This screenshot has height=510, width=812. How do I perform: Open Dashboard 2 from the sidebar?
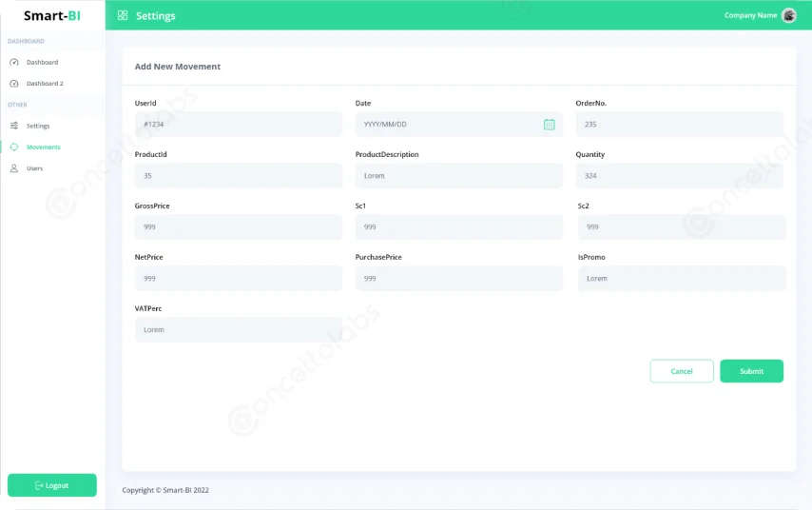coord(45,84)
